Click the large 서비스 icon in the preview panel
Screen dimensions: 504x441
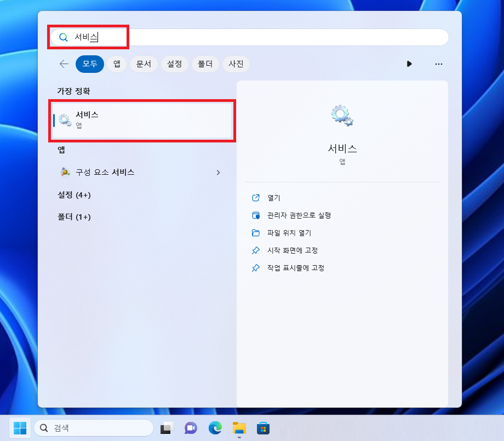(342, 115)
